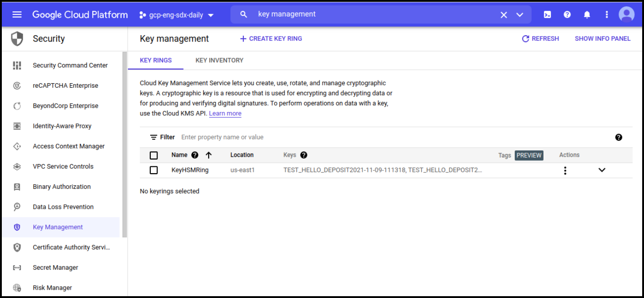Open the navigation hamburger menu

pyautogui.click(x=17, y=14)
